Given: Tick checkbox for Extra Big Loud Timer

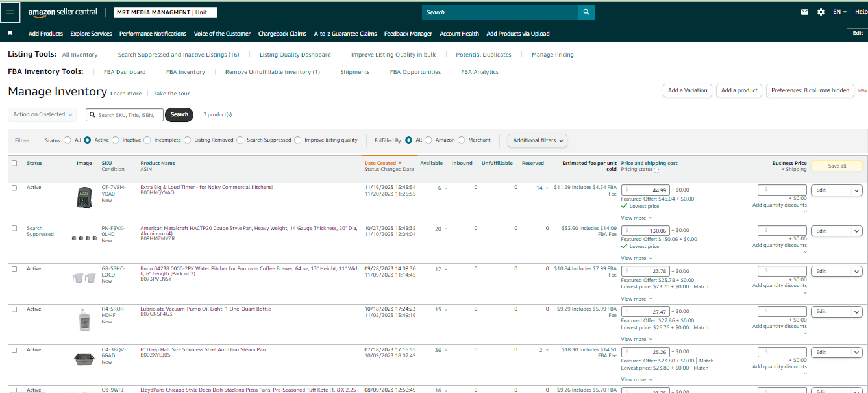Looking at the screenshot, I should coord(14,188).
